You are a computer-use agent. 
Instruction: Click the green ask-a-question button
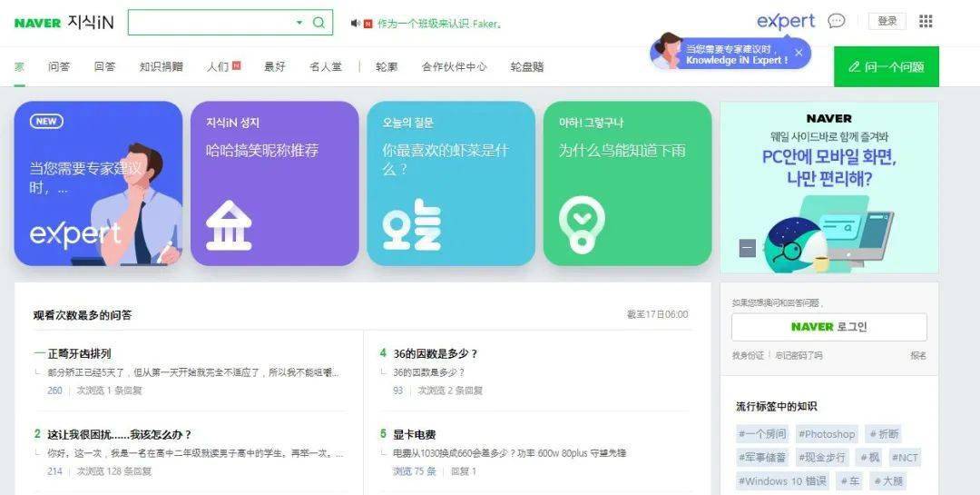887,67
